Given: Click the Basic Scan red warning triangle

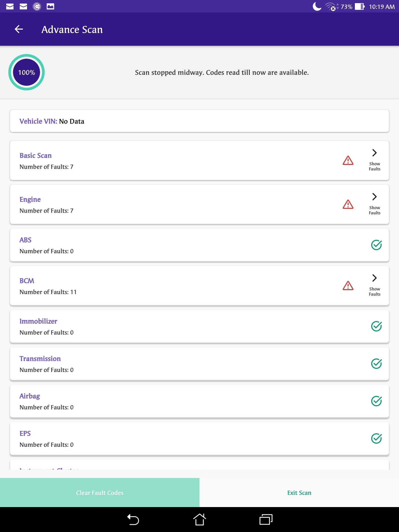Looking at the screenshot, I should point(348,161).
